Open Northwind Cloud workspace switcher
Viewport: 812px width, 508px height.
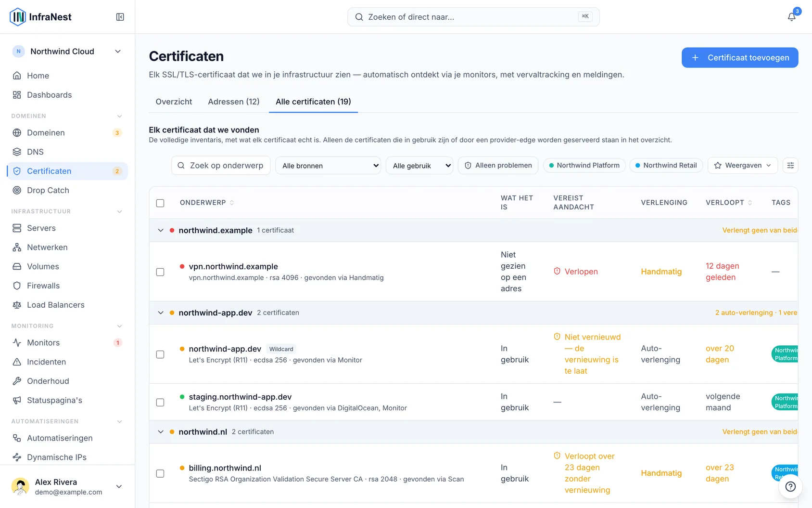coord(67,52)
